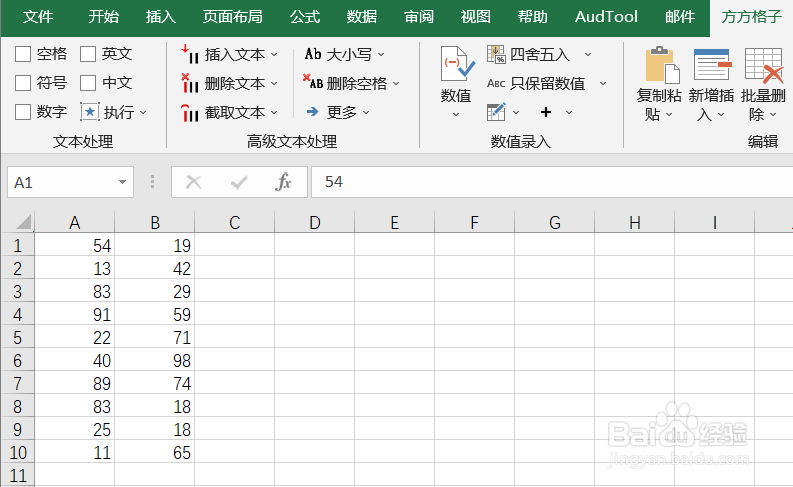
Task: Switch to the 公式 tab
Action: tap(305, 17)
